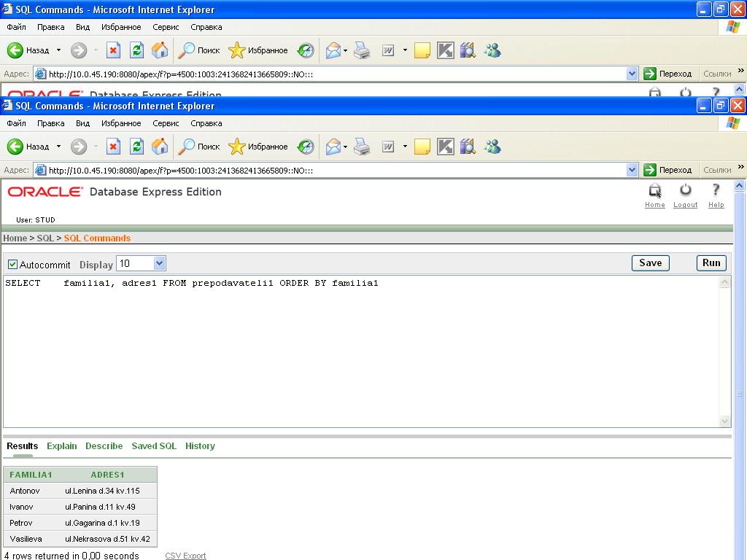
Task: Open Сервис menu in front window
Action: [x=166, y=123]
